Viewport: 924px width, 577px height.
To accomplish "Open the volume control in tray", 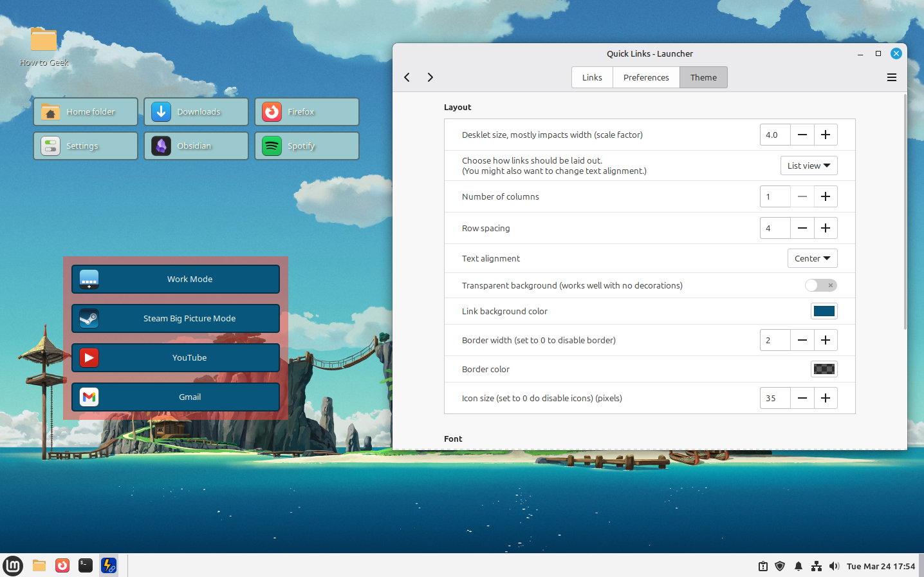I will pyautogui.click(x=835, y=566).
